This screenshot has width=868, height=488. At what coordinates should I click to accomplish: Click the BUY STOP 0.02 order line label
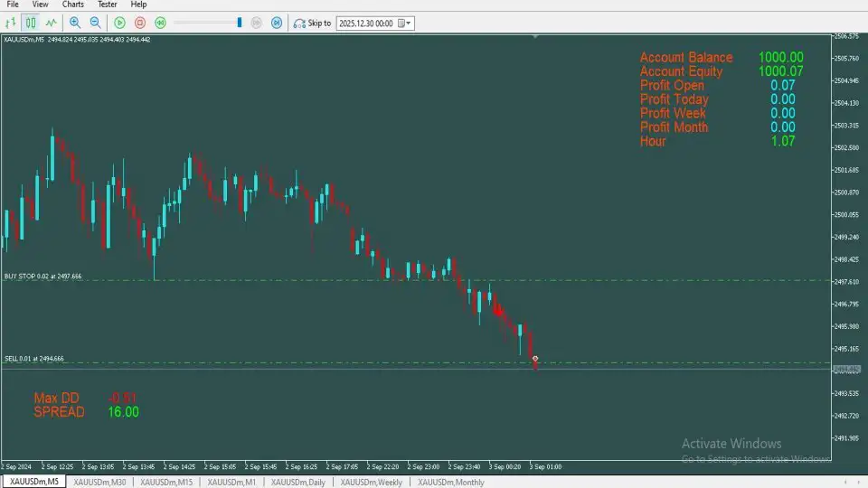point(42,277)
